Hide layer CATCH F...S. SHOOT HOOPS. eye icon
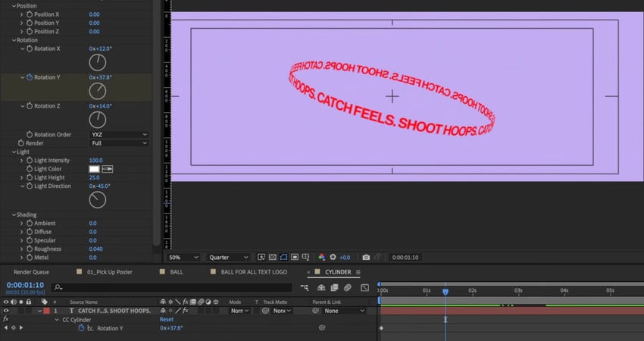The image size is (644, 341). [6, 311]
